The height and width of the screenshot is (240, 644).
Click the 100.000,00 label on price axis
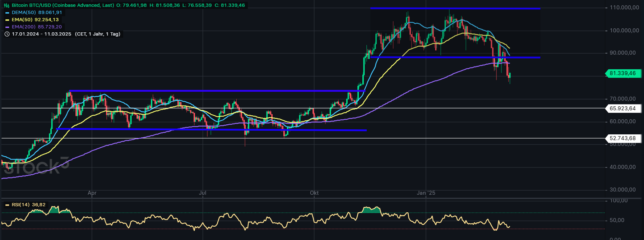[624, 31]
